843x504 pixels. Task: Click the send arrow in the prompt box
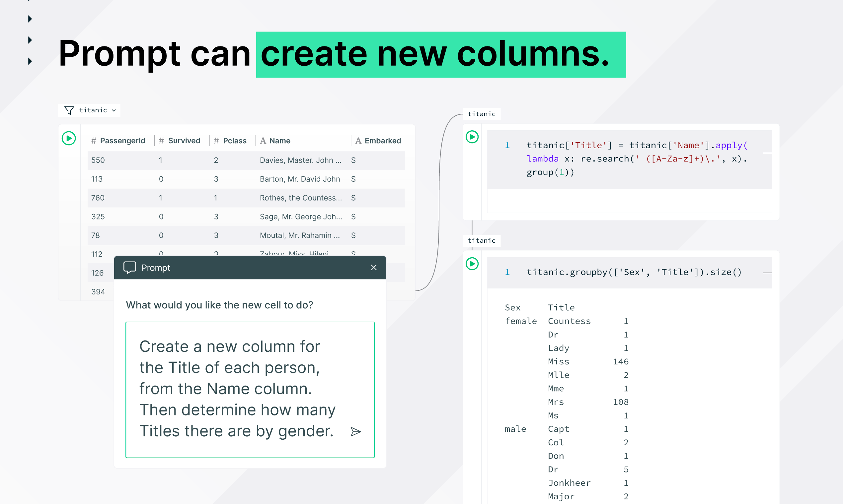point(355,431)
